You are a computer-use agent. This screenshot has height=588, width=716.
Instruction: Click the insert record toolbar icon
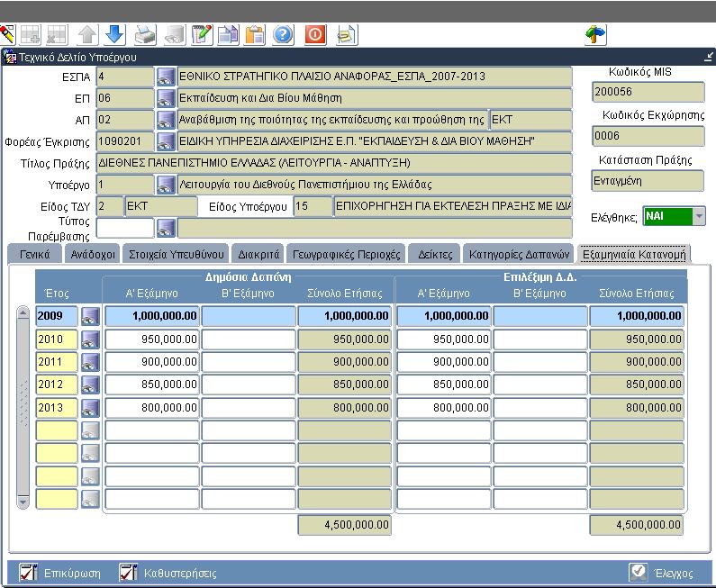point(31,35)
